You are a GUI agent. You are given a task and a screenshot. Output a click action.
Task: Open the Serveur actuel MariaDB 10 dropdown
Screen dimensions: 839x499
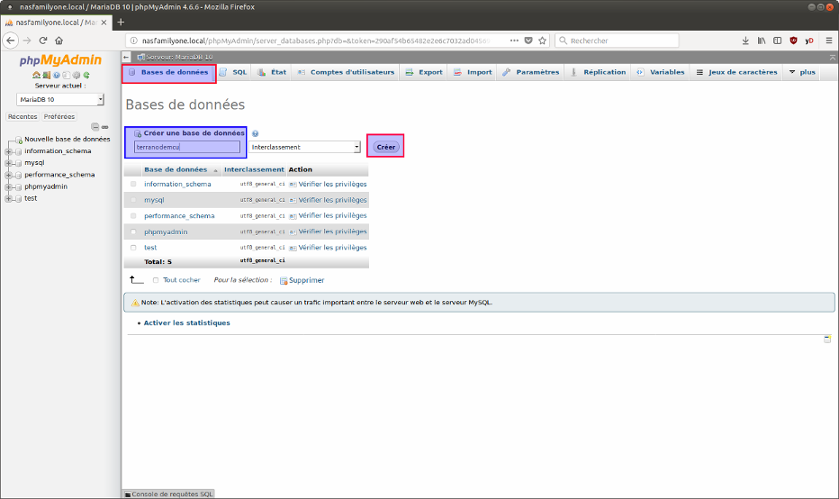coord(60,100)
